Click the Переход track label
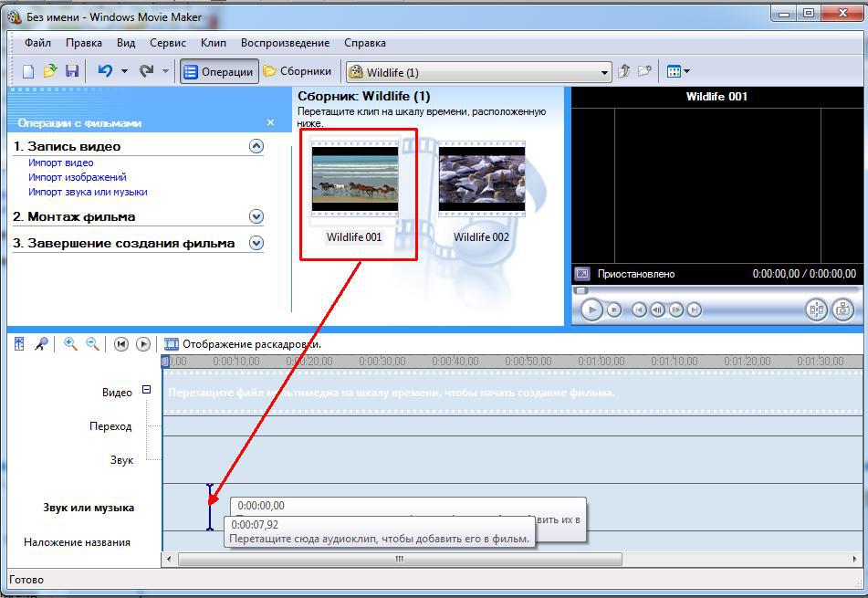Viewport: 868px width, 598px height. pyautogui.click(x=110, y=426)
